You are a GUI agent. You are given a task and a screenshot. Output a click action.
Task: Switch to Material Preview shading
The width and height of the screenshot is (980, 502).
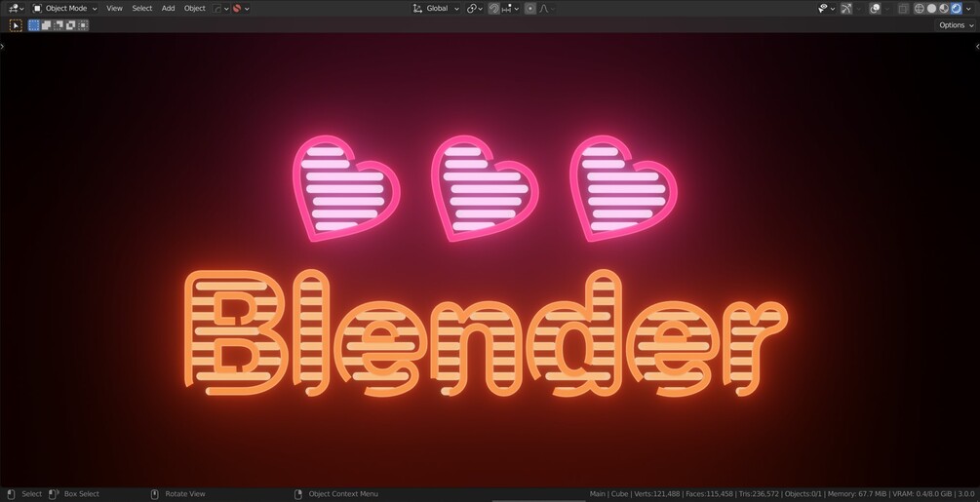[x=944, y=8]
